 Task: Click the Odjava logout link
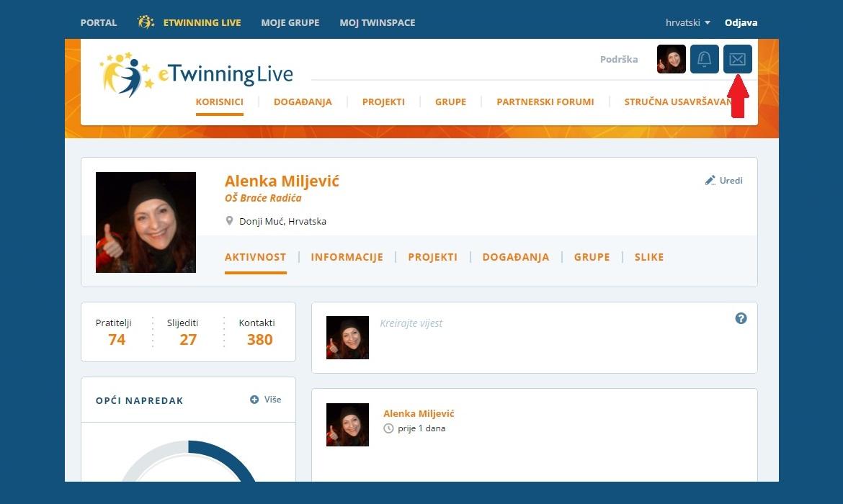coord(741,22)
